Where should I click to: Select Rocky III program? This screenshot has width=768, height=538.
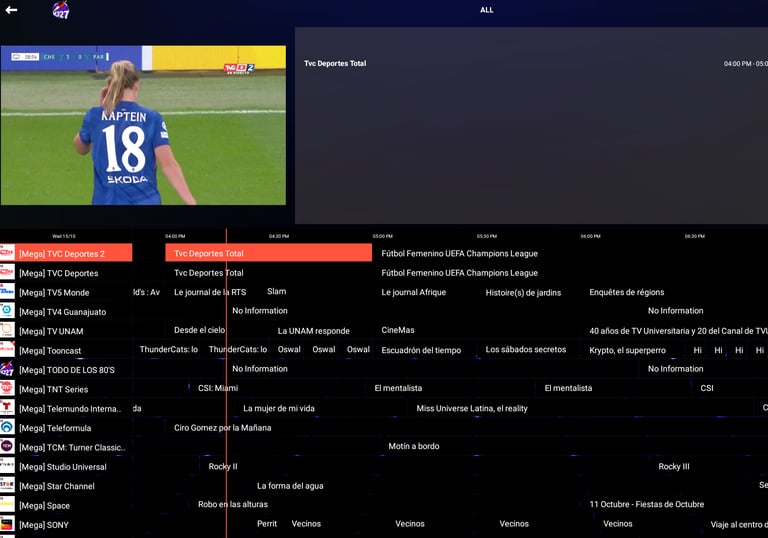[673, 466]
